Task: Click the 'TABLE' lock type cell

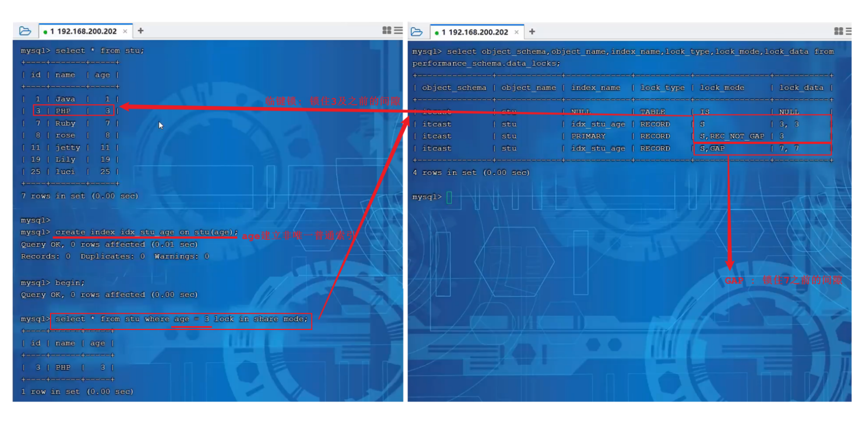Action: click(652, 112)
